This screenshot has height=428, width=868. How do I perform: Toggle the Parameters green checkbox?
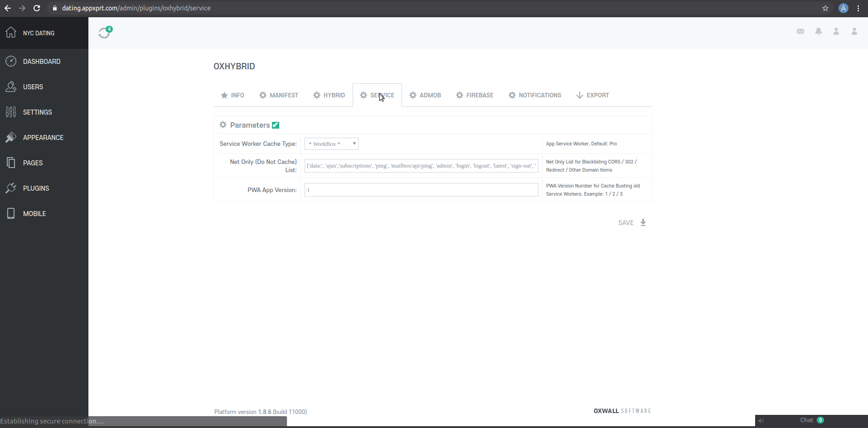(276, 125)
